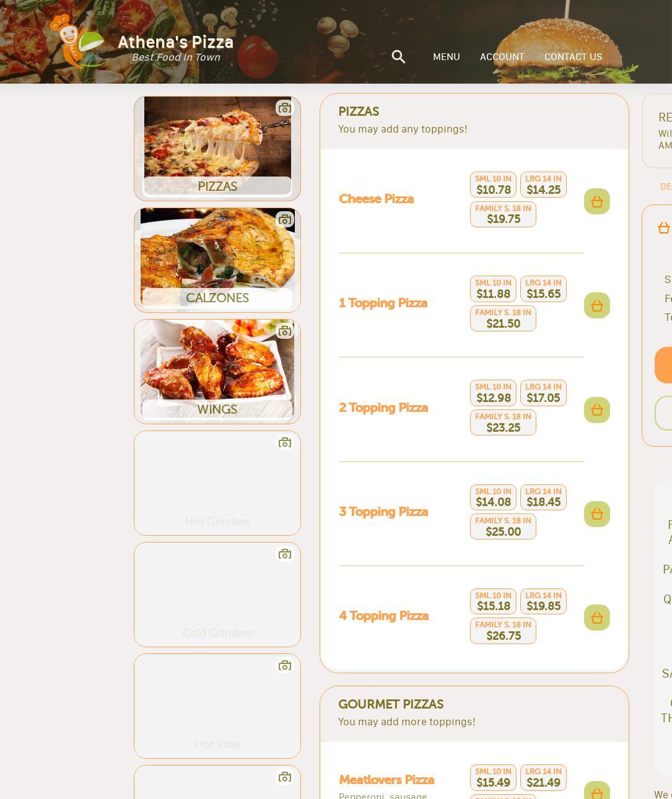672x799 pixels.
Task: Click camera icon on Hot Grinders card
Action: tap(284, 443)
